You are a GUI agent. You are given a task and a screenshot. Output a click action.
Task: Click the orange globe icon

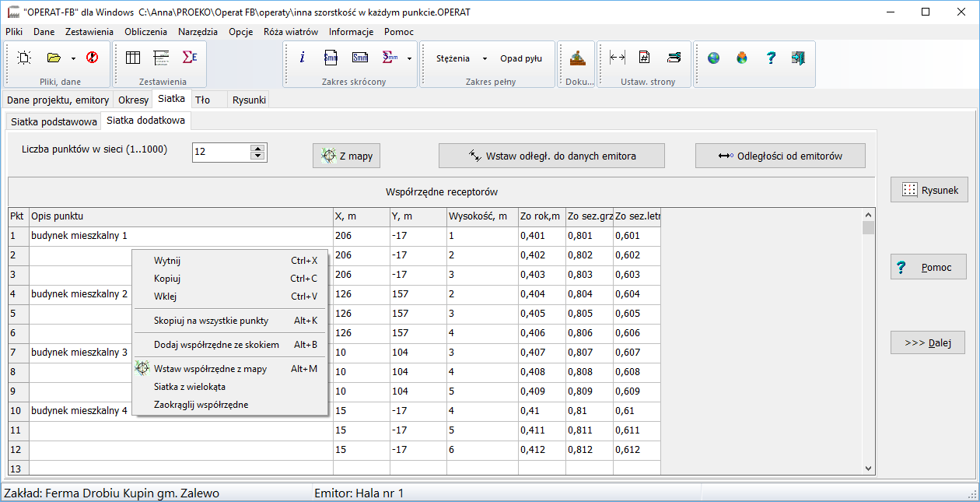point(742,58)
